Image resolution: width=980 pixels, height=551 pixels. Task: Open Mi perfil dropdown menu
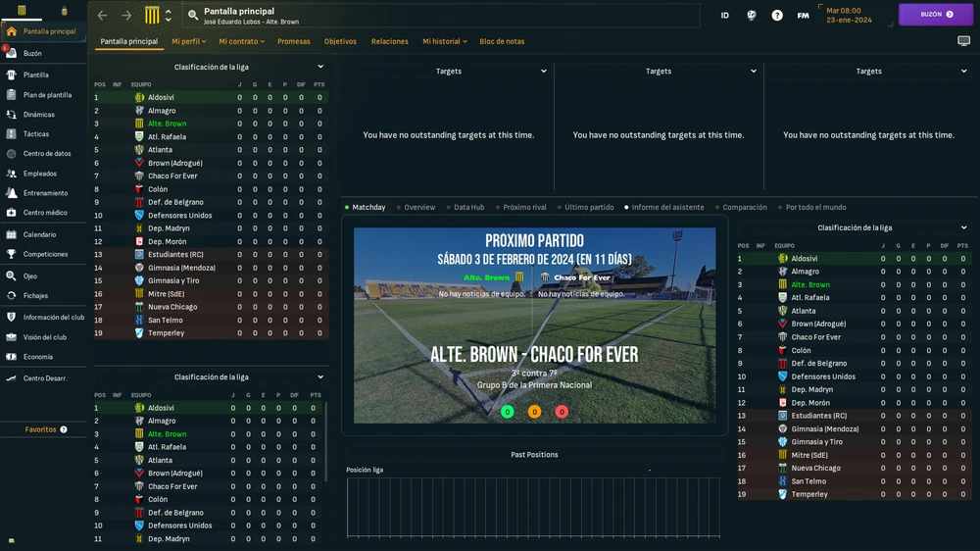coord(188,42)
